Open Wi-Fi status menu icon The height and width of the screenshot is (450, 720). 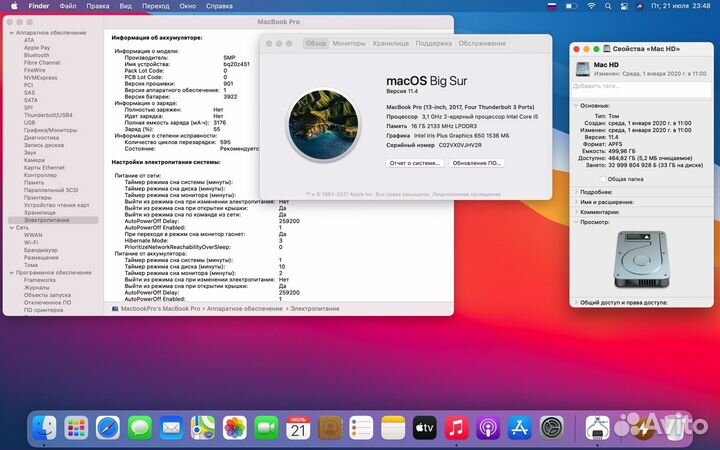(591, 6)
